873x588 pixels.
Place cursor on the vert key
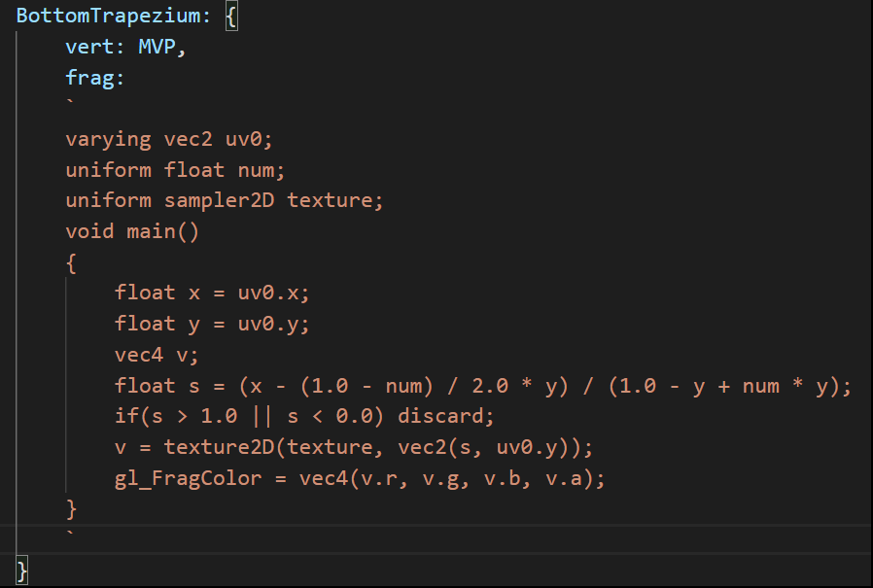(89, 47)
